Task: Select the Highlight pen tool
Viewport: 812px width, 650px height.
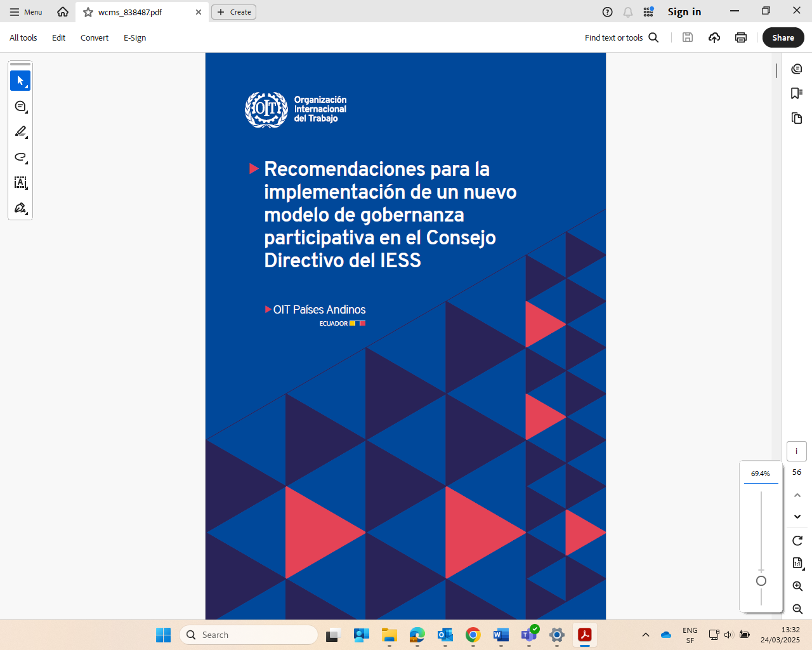Action: coord(20,131)
